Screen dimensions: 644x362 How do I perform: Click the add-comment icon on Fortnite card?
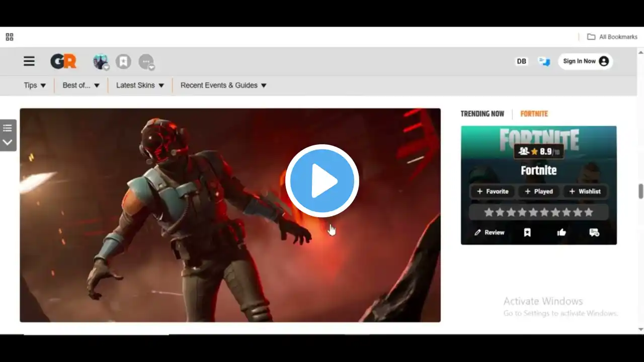click(x=594, y=232)
